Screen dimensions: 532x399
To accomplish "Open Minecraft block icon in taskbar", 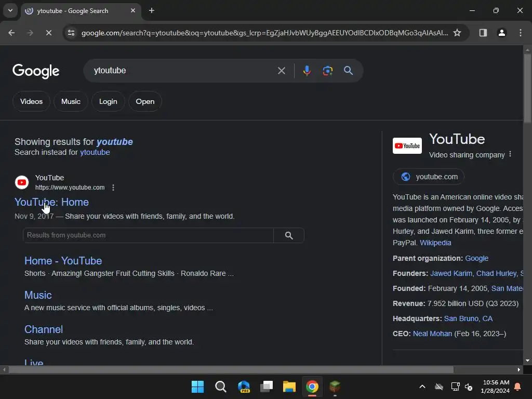I will tap(335, 387).
